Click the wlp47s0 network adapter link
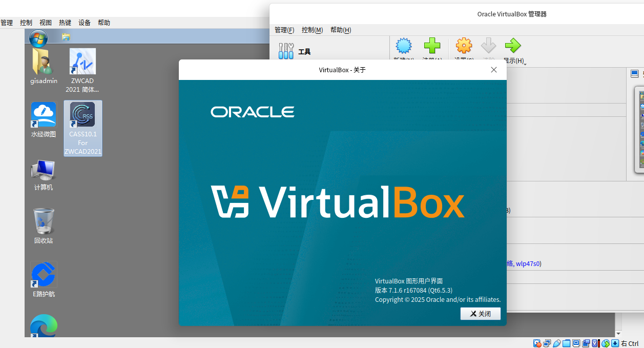This screenshot has width=644, height=348. coord(527,263)
